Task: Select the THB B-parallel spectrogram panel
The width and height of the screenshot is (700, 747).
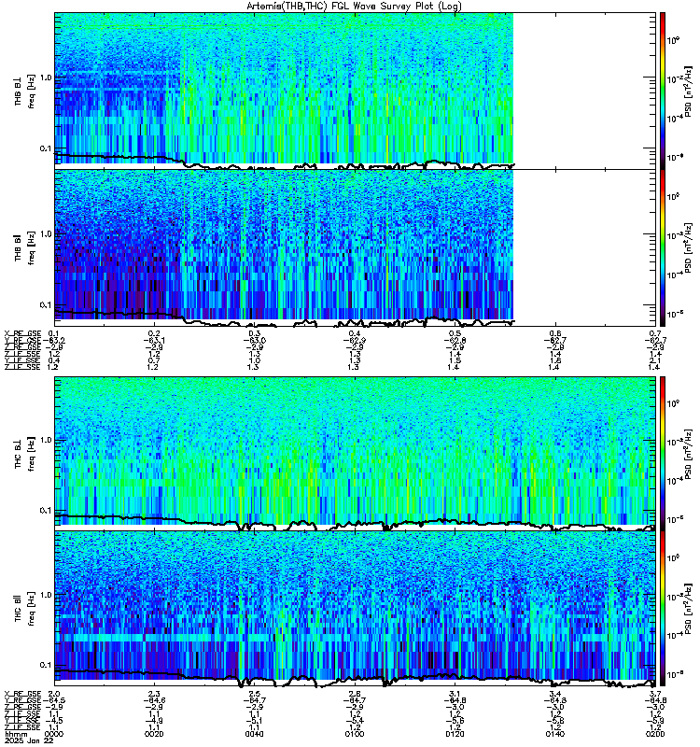Action: point(355,247)
